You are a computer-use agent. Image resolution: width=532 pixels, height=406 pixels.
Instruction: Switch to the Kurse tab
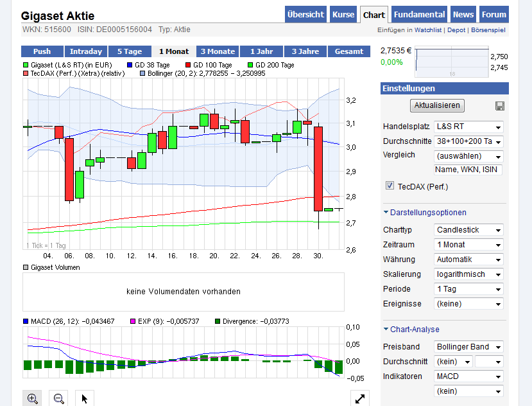[x=343, y=15]
